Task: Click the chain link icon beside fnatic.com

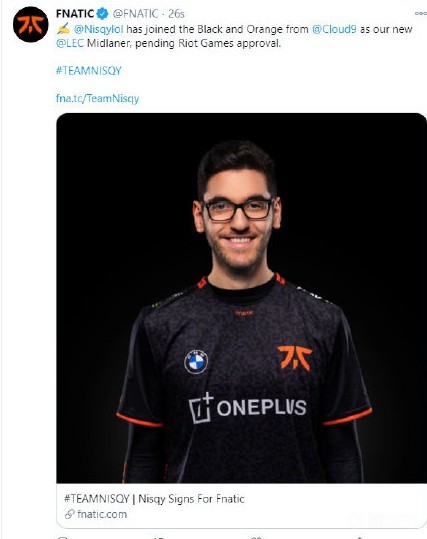Action: (x=70, y=514)
